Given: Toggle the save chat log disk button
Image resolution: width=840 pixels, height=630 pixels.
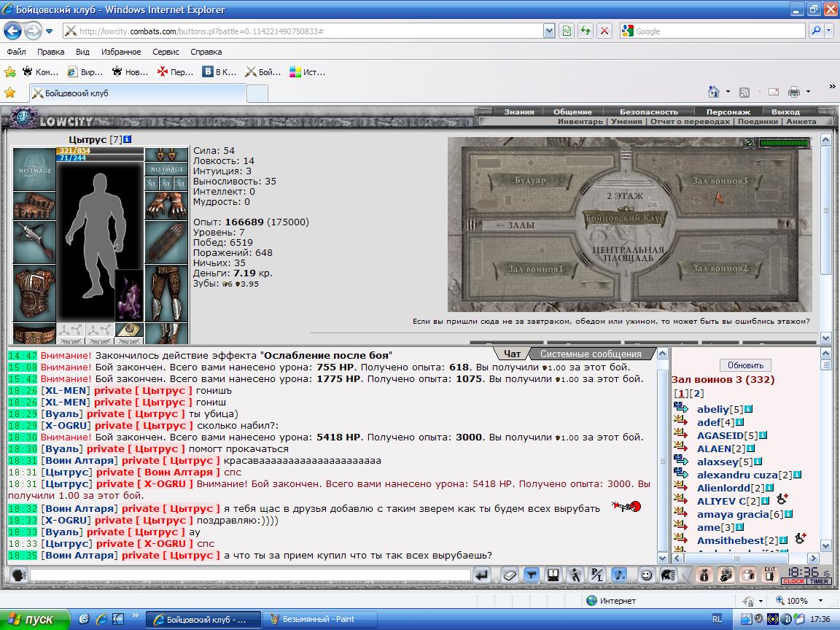Looking at the screenshot, I should pyautogui.click(x=552, y=575).
